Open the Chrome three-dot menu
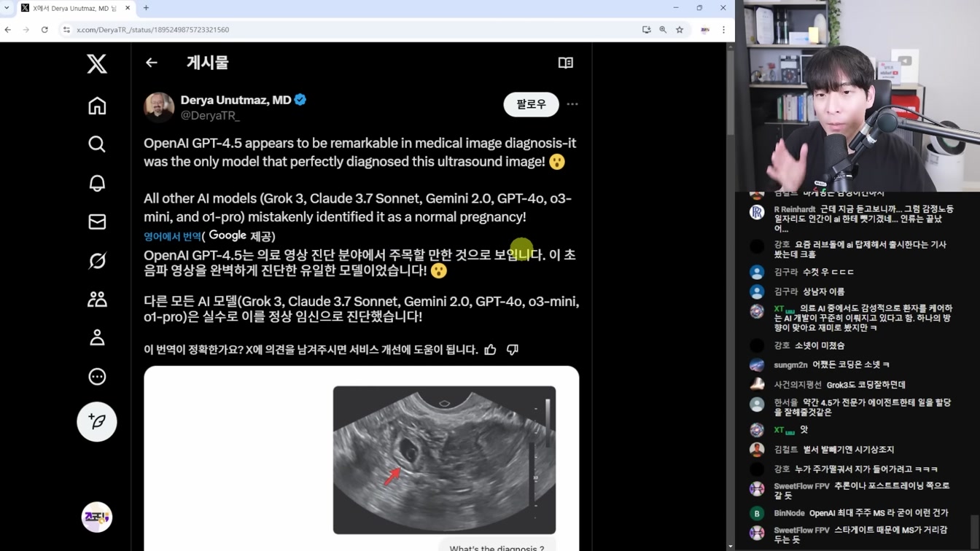This screenshot has height=551, width=980. 723,30
